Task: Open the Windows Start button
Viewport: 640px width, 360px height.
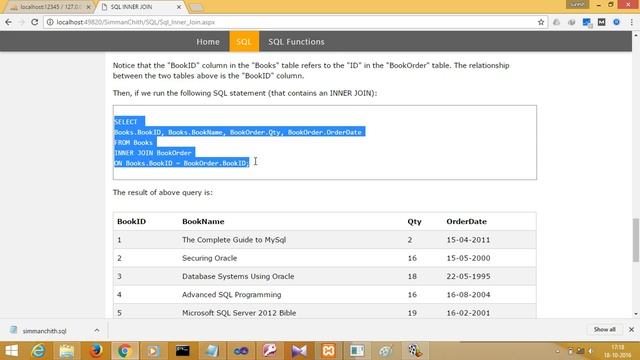Action: (x=11, y=351)
